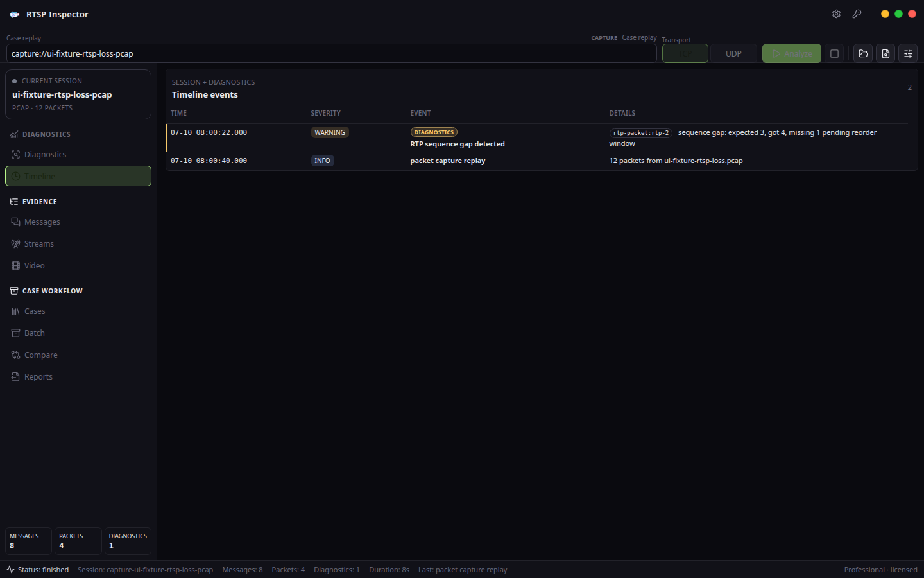
Task: Open the Video view
Action: pyautogui.click(x=78, y=266)
